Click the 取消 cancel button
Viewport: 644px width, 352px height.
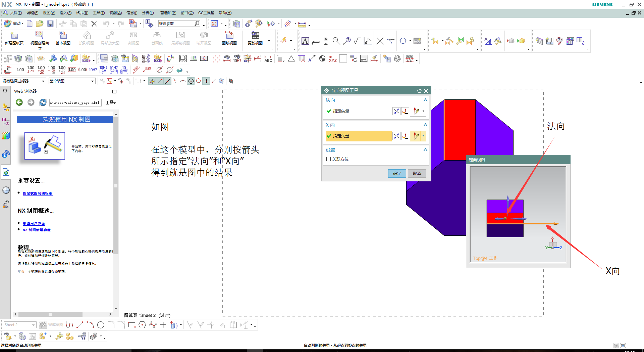[417, 174]
